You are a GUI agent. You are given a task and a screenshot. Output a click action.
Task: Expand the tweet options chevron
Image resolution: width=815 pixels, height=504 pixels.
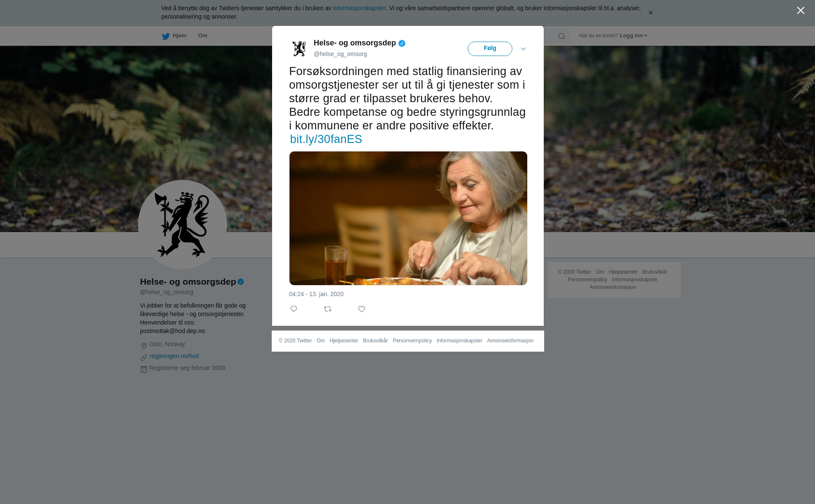coord(523,49)
